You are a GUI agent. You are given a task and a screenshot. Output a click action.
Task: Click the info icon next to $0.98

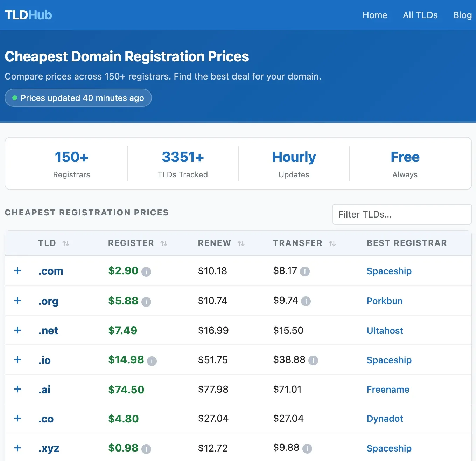click(x=146, y=449)
